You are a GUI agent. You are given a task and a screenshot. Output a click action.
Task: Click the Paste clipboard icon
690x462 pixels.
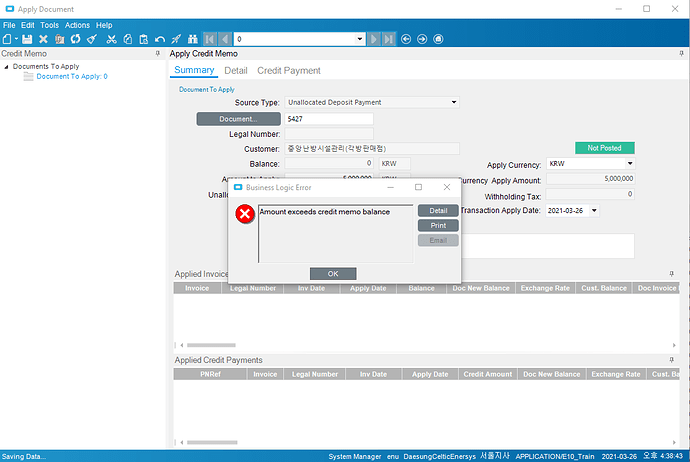click(143, 39)
